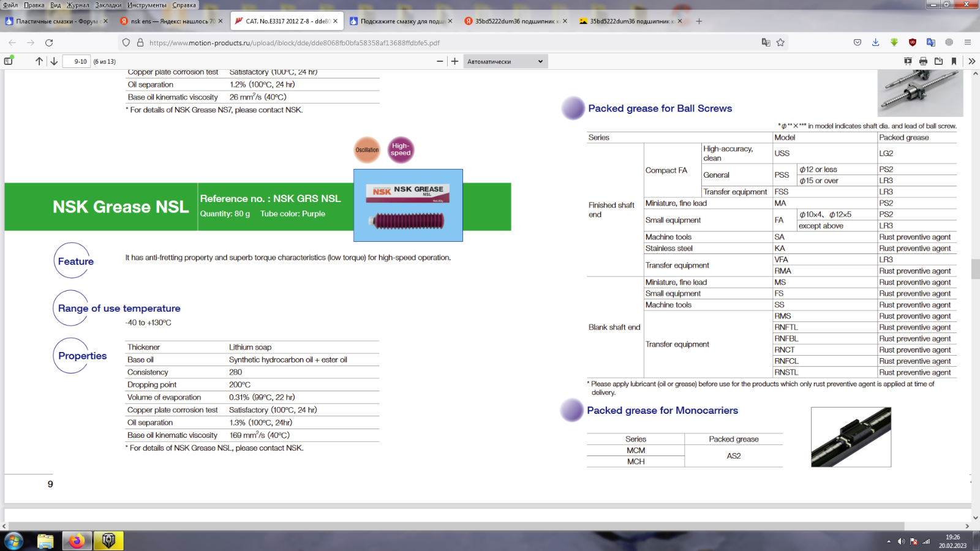This screenshot has height=551, width=980.
Task: Close the Подскажите смазку tab
Action: pos(450,21)
